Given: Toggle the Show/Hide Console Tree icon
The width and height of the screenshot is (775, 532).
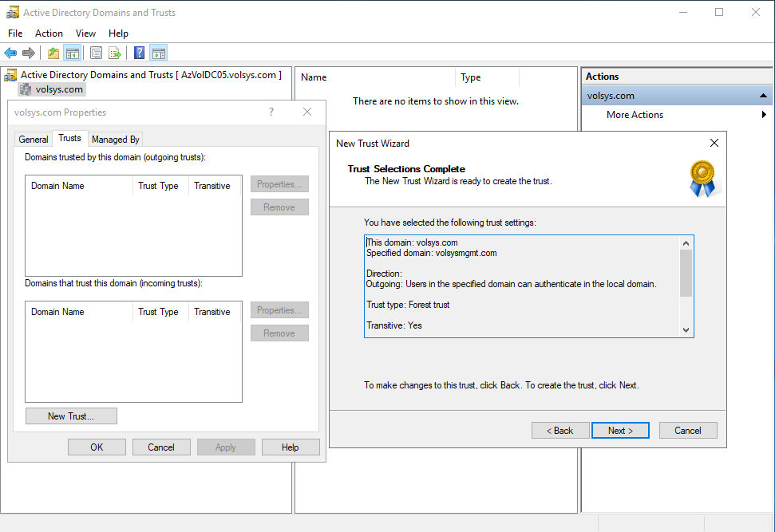Looking at the screenshot, I should coord(73,53).
